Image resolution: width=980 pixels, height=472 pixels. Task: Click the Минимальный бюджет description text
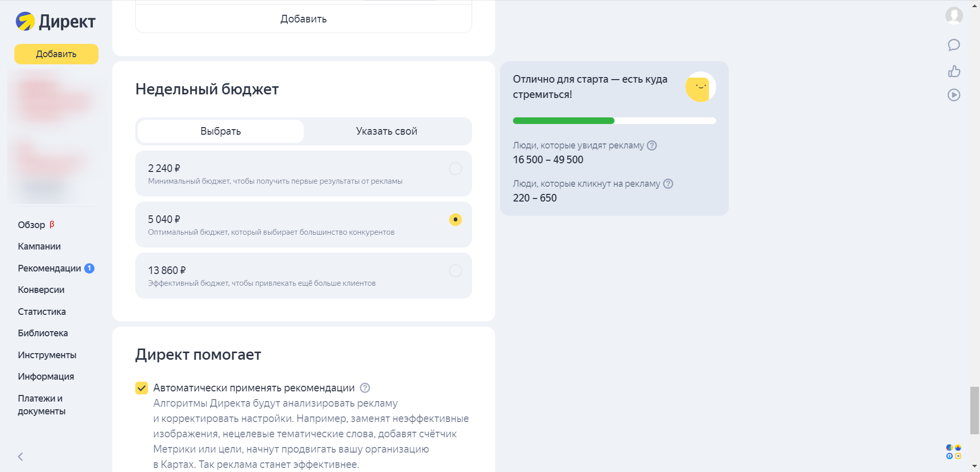pyautogui.click(x=275, y=181)
